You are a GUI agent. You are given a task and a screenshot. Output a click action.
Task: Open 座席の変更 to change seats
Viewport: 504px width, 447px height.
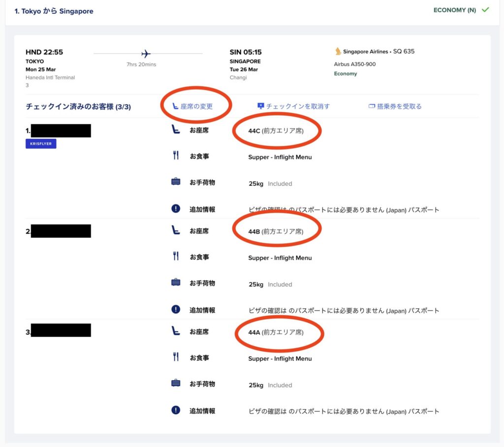192,106
